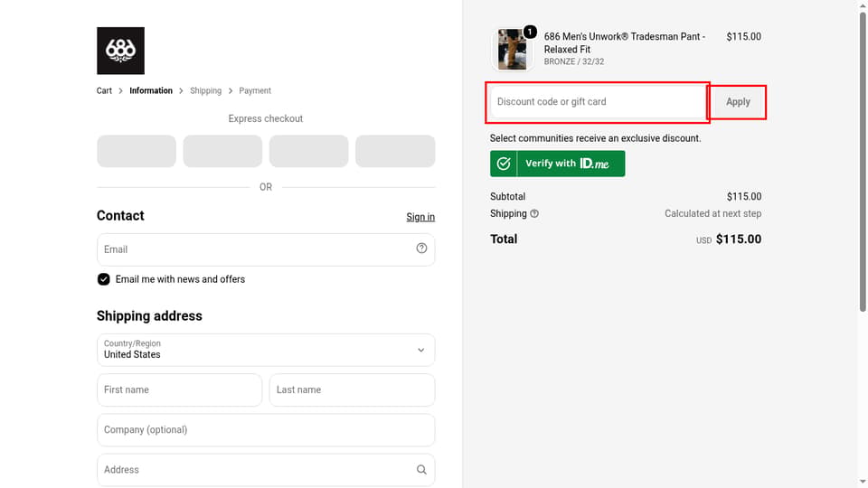Focus the First name field
Screen dimensions: 868x488
coord(179,390)
